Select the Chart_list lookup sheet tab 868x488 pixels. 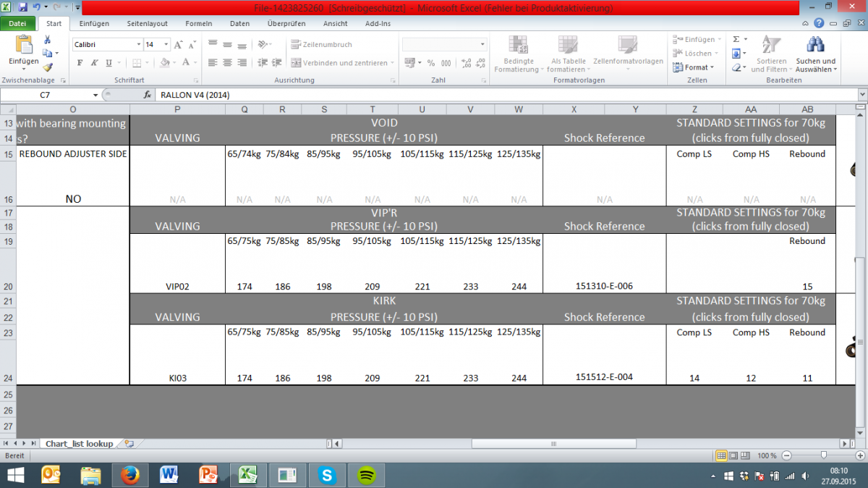coord(80,443)
